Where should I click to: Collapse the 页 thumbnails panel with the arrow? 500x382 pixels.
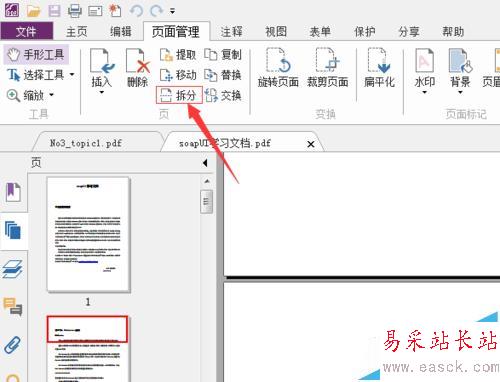(205, 163)
